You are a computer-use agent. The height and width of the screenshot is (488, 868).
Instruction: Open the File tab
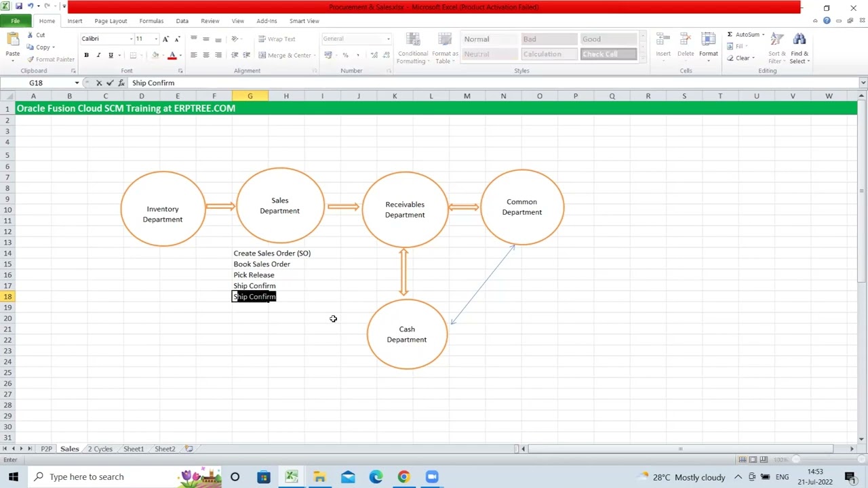click(15, 21)
